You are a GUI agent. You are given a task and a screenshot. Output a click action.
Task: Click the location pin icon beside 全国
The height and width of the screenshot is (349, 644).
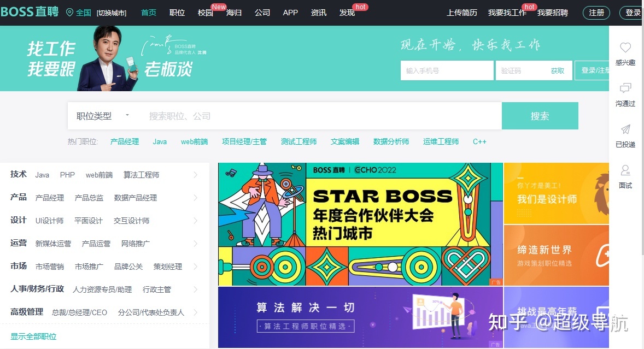(x=69, y=13)
